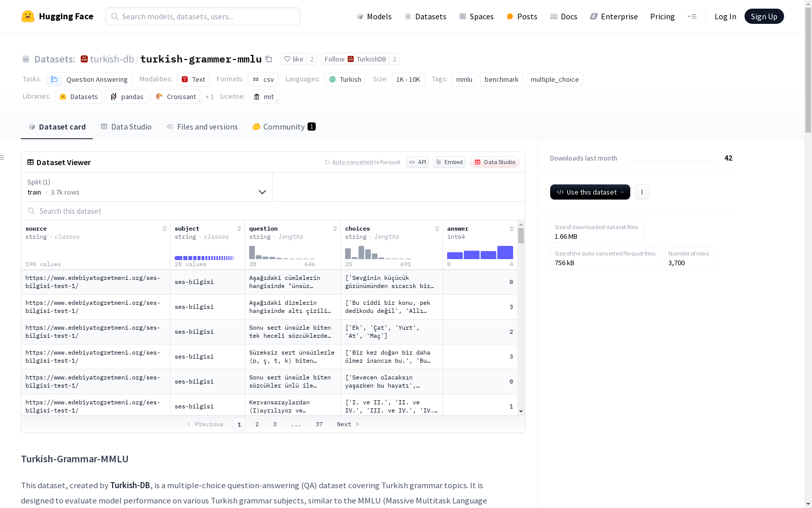Click the Turkish language tag
Viewport: 812px width, 508px height.
(x=345, y=79)
